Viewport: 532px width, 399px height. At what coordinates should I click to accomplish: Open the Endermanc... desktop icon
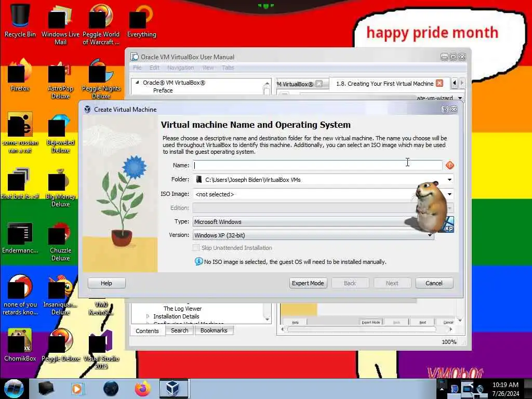point(20,237)
